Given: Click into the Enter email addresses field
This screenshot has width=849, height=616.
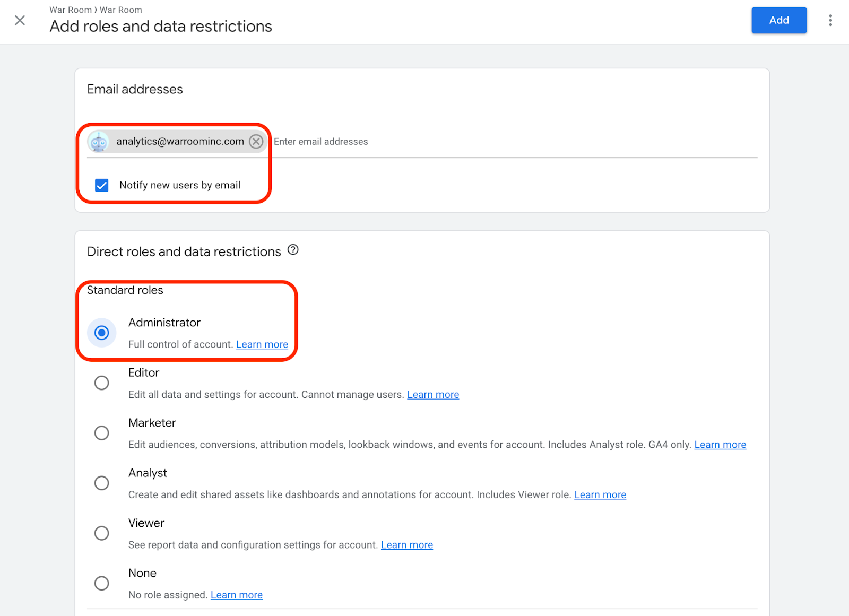Looking at the screenshot, I should (478, 142).
